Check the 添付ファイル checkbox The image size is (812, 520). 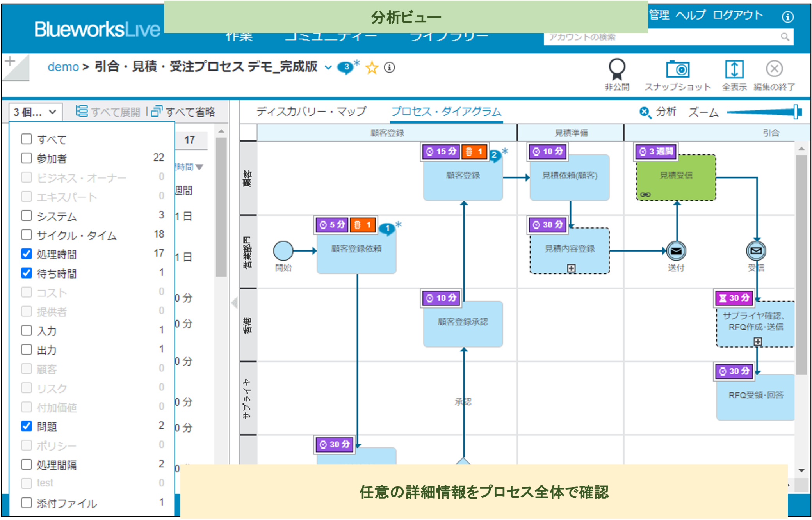tap(27, 502)
